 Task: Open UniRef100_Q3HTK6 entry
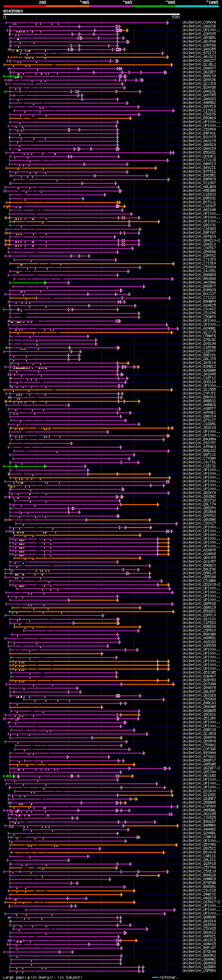[199, 45]
